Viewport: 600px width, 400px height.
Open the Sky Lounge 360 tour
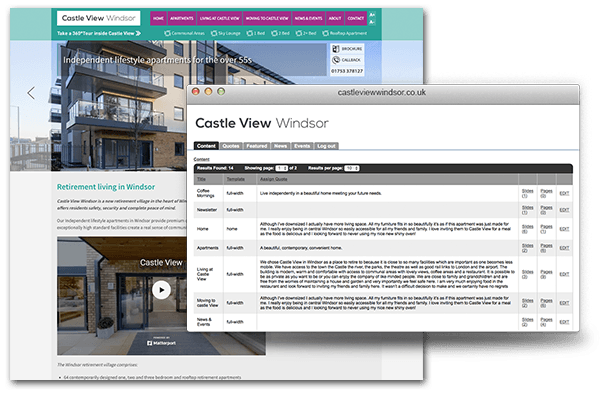pos(226,33)
